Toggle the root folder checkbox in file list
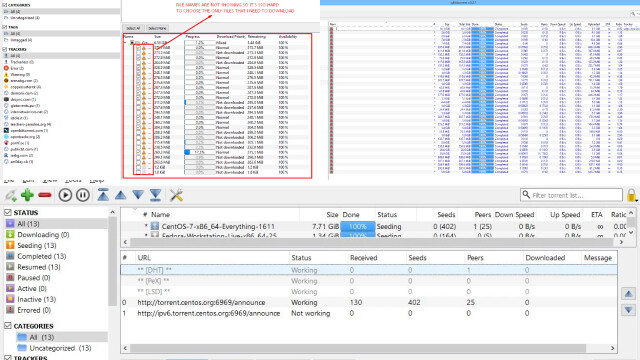 coord(132,42)
